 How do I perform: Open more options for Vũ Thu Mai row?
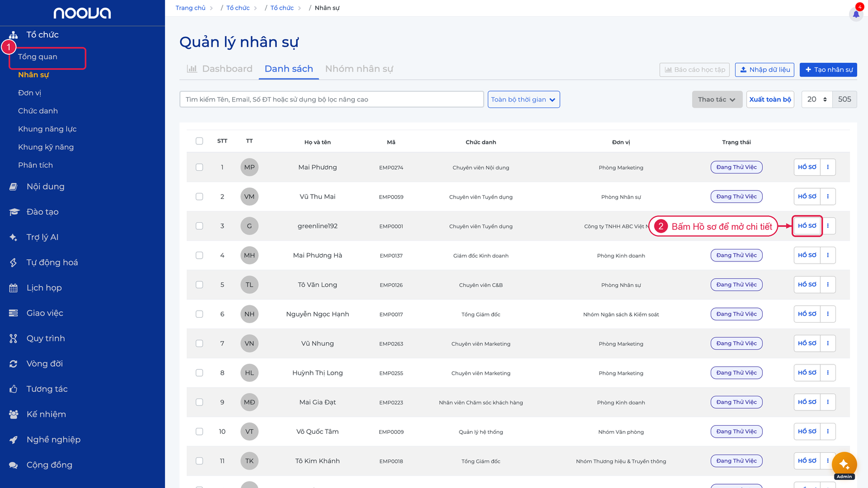pos(828,196)
